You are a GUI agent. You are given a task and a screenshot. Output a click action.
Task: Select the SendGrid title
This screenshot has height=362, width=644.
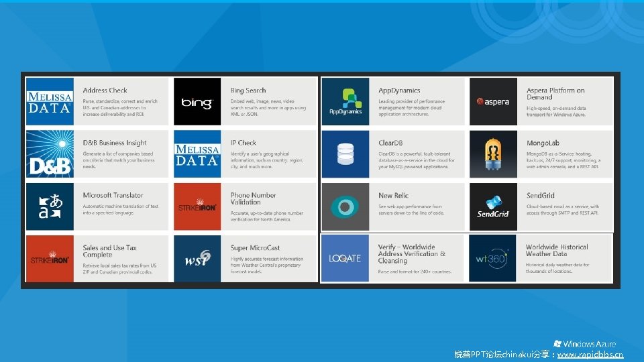tap(540, 195)
